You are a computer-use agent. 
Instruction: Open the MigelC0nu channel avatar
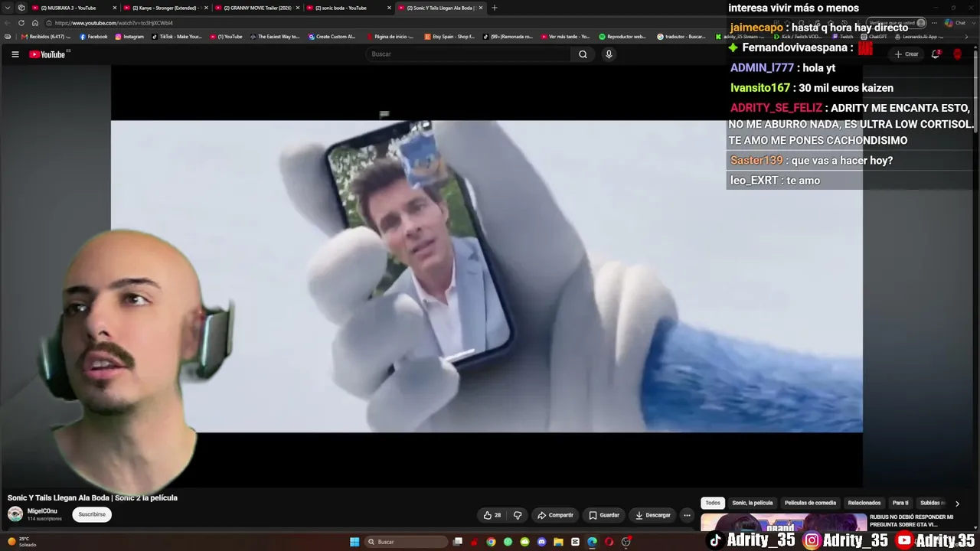[15, 514]
